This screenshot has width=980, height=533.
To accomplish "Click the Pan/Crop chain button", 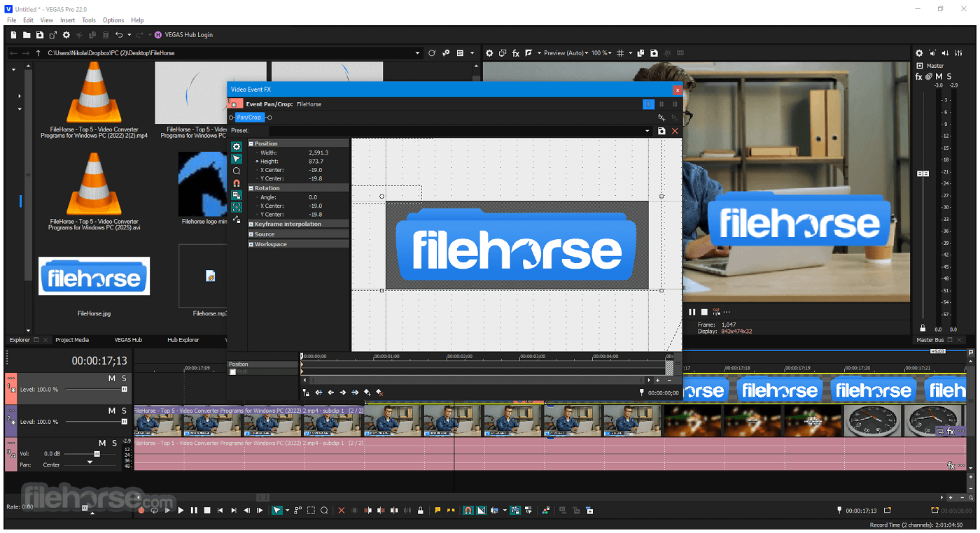I will [248, 118].
